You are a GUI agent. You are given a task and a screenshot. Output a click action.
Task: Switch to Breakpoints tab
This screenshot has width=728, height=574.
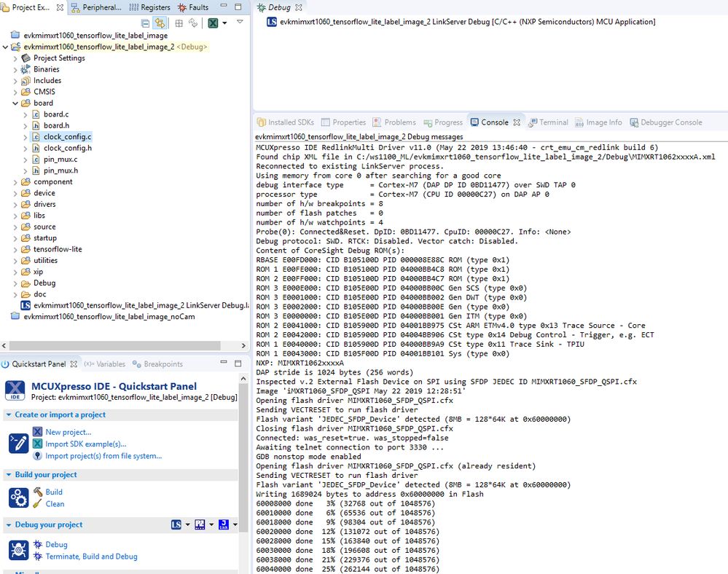pyautogui.click(x=157, y=364)
